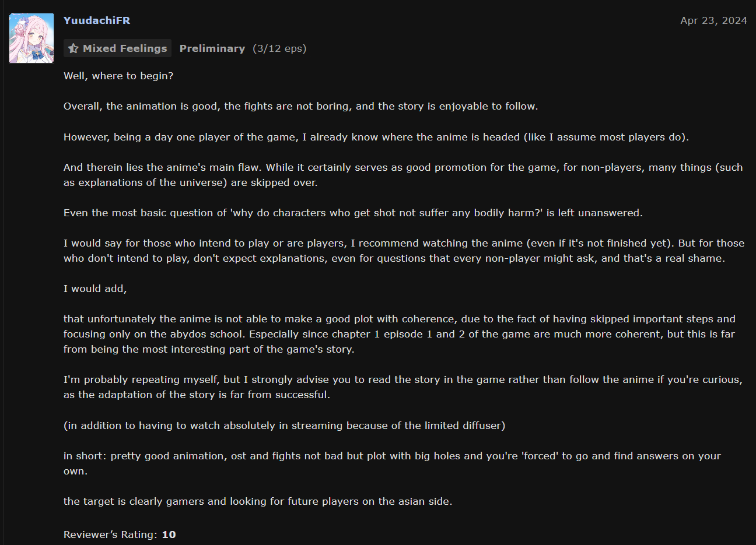Click the paragraph starting "I would say for those"
This screenshot has width=756, height=545.
(x=402, y=251)
